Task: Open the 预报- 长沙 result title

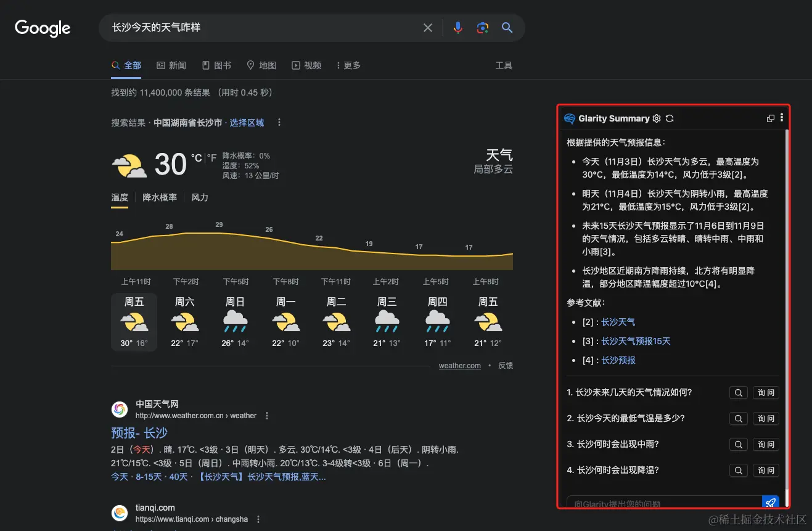Action: click(x=139, y=433)
